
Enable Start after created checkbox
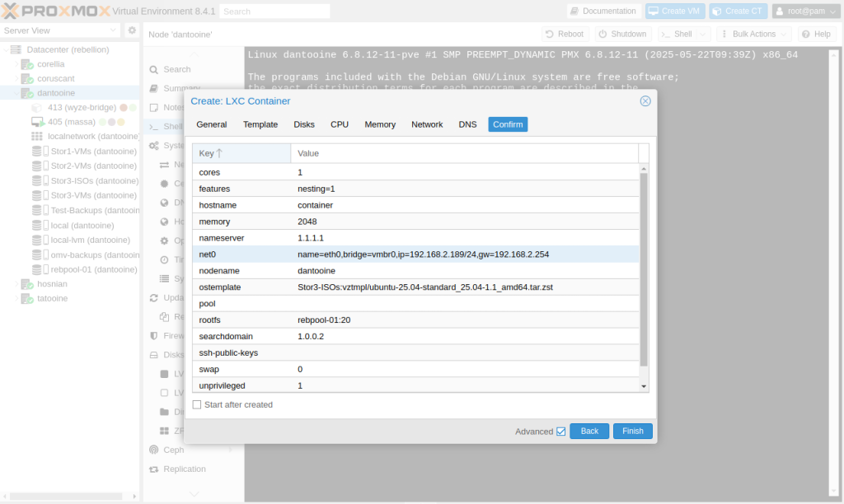tap(197, 404)
